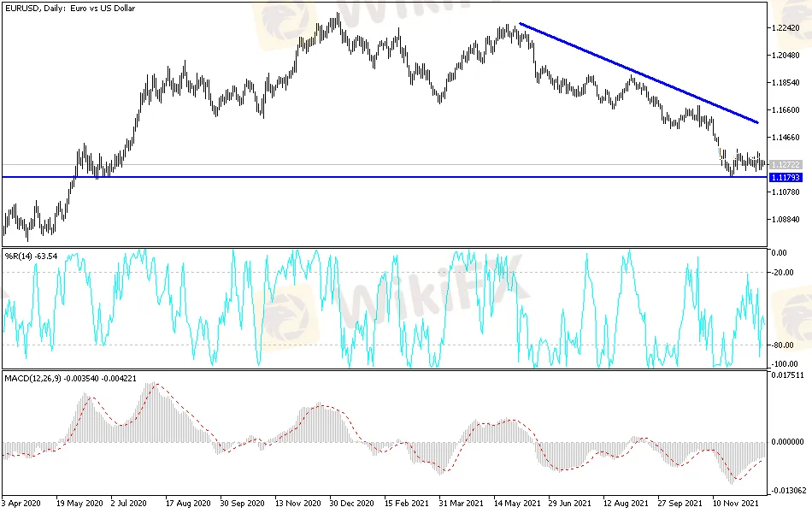Click the 1.22420 price axis value
This screenshot has width=812, height=513.
pyautogui.click(x=786, y=28)
